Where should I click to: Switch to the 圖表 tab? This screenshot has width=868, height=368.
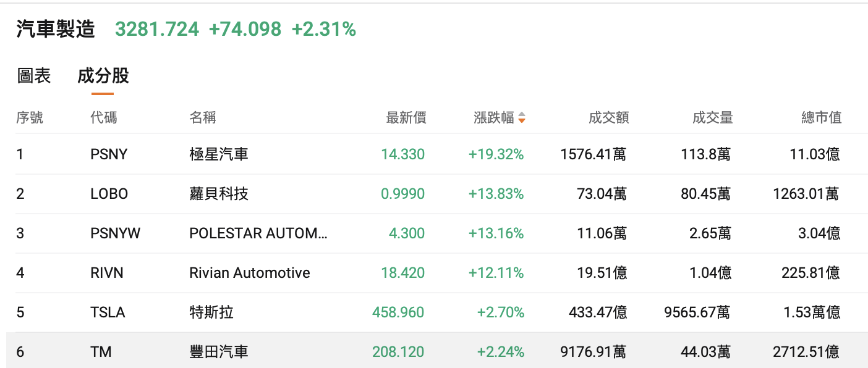pos(34,76)
